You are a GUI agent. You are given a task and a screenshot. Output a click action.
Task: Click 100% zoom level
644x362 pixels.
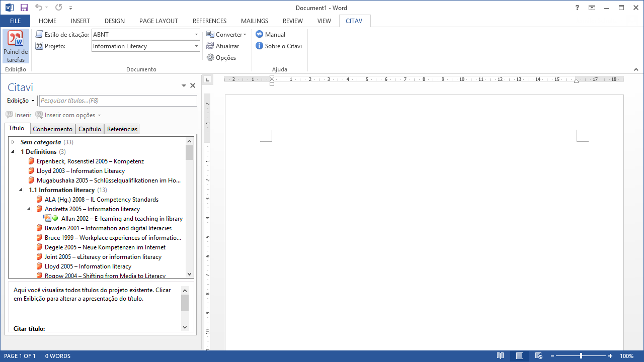[626, 356]
